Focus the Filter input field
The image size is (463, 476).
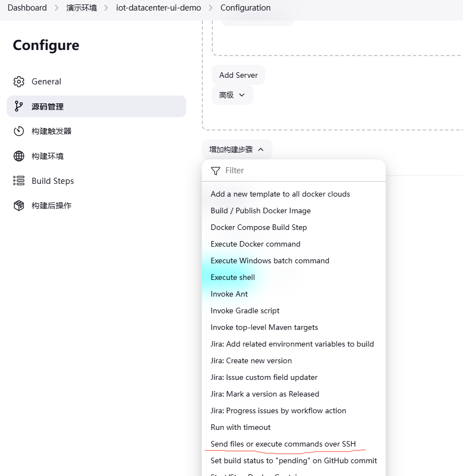[294, 171]
